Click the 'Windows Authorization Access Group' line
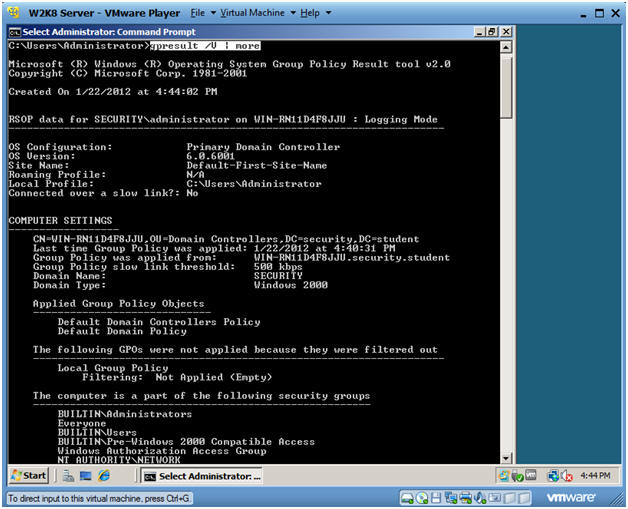Image resolution: width=628 pixels, height=509 pixels. point(162,451)
